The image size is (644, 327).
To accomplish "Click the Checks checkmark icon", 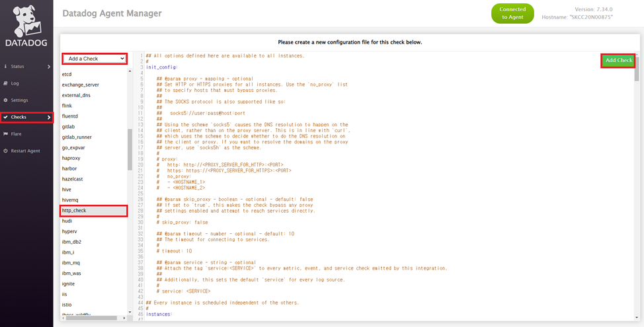I will 5,118.
